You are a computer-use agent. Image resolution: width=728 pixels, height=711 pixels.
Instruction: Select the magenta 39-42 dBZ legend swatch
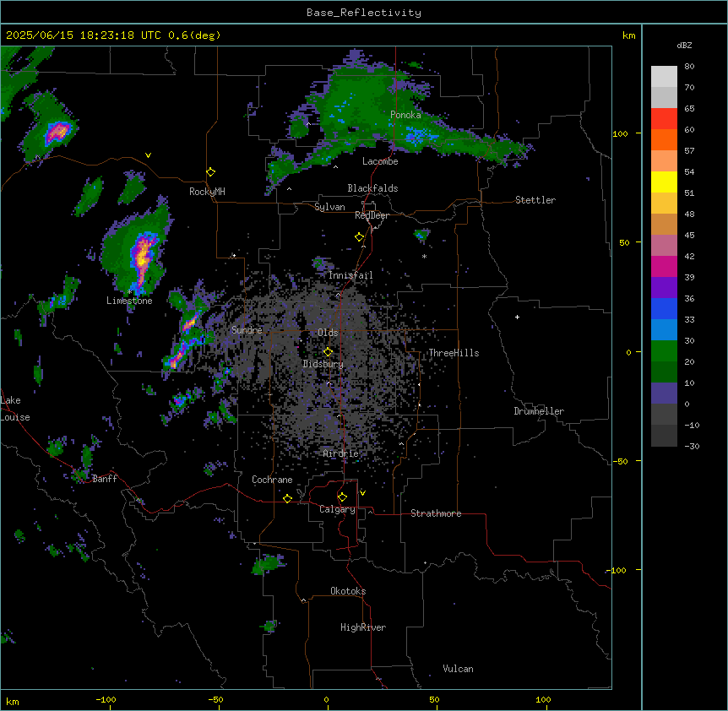coord(664,266)
